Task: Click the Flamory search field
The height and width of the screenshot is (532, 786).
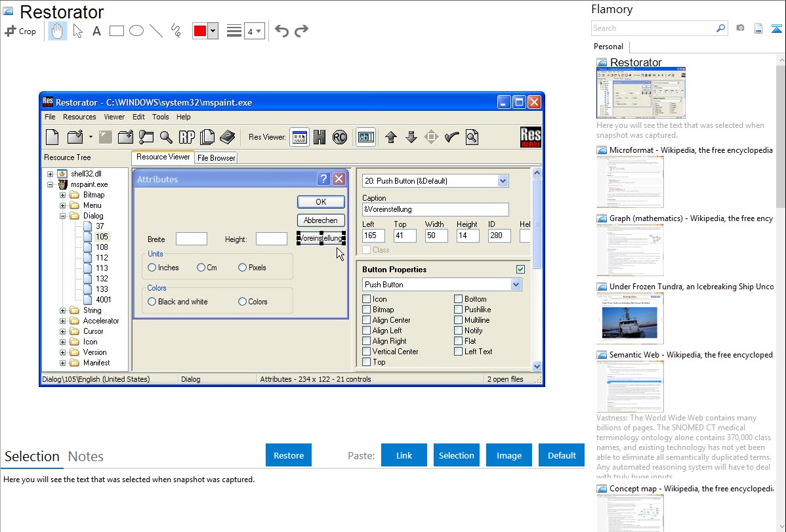Action: 653,28
